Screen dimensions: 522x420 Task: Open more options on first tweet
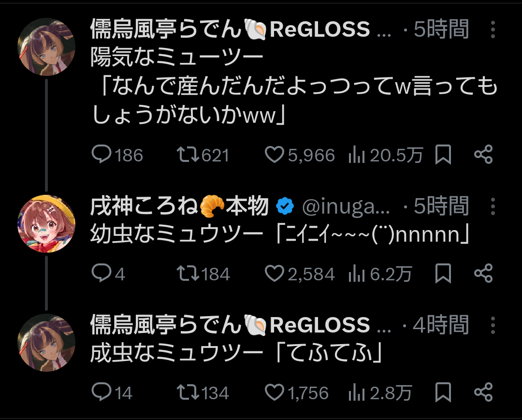point(493,30)
